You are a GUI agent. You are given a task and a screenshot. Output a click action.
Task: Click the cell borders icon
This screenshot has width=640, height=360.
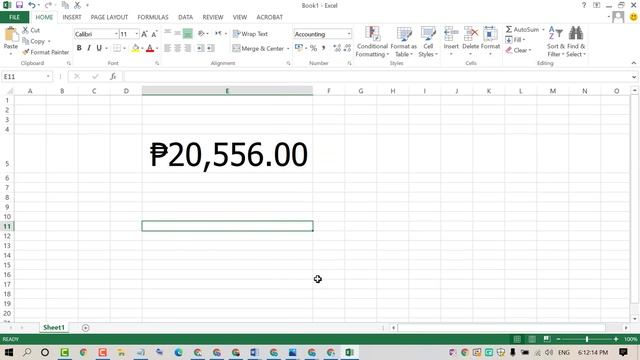pos(117,48)
